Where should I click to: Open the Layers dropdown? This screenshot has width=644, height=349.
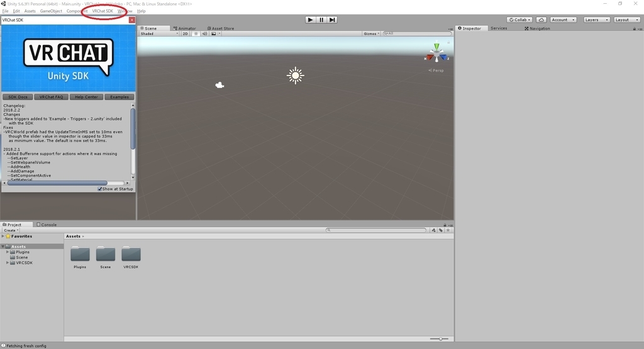tap(596, 19)
